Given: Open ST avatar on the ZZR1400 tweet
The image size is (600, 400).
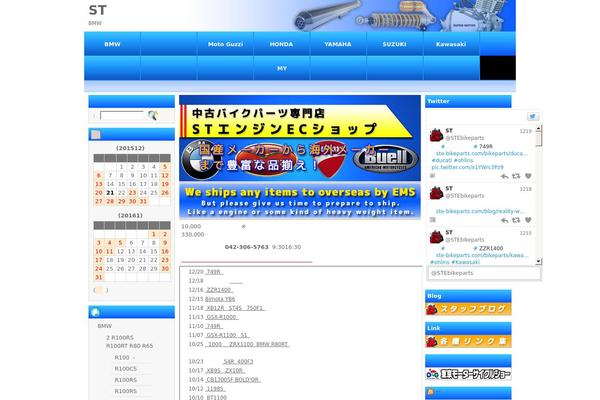Looking at the screenshot, I should 436,237.
